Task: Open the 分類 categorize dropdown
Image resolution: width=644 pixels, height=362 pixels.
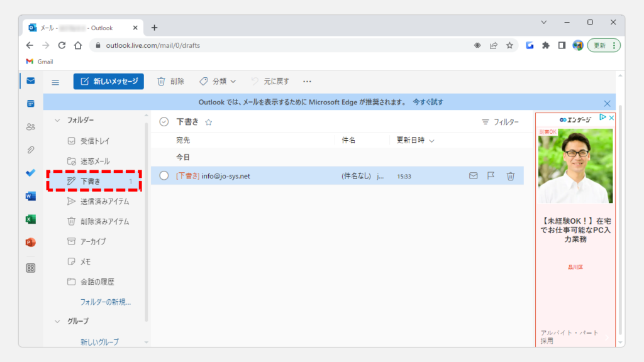Action: 218,81
